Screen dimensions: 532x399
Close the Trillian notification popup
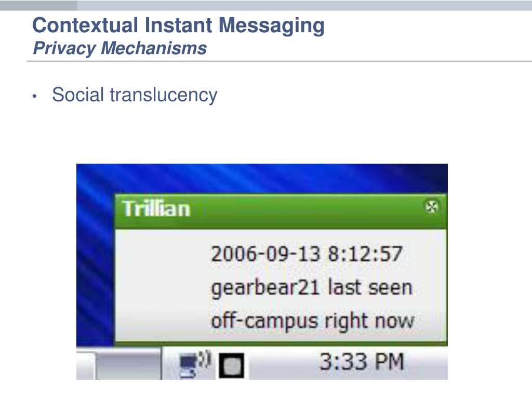pos(432,207)
